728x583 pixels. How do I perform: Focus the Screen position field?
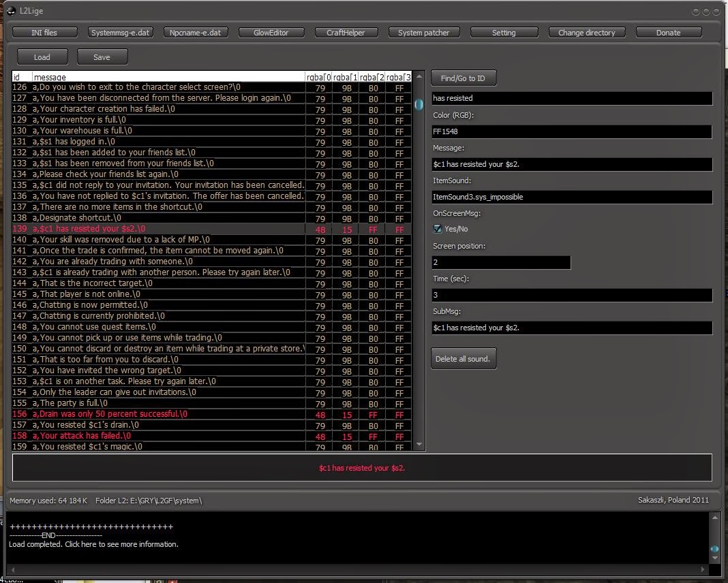(501, 262)
